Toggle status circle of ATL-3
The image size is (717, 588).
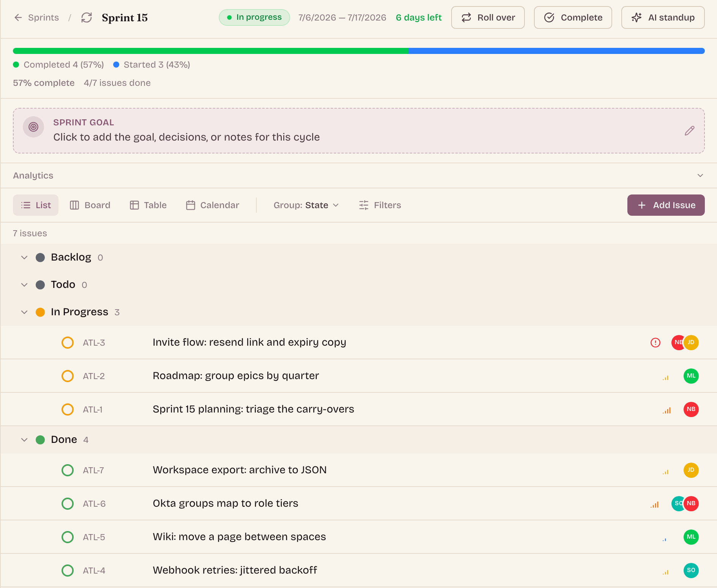pyautogui.click(x=68, y=343)
